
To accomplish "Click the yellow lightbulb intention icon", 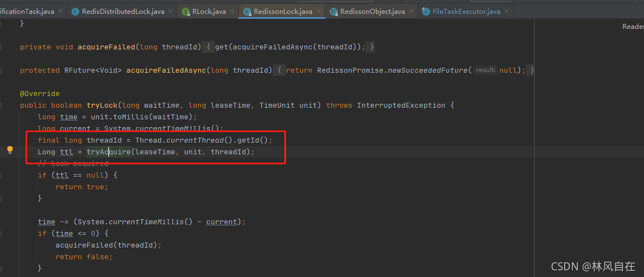I will point(11,150).
